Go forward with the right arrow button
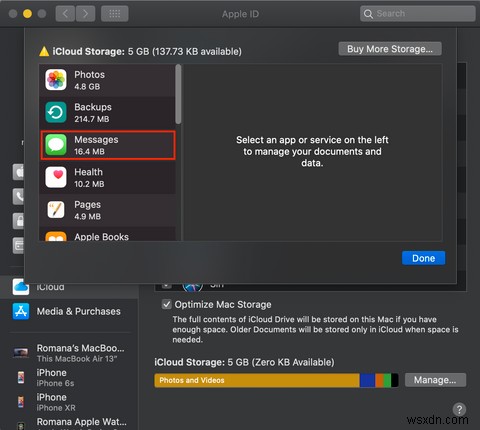The width and height of the screenshot is (480, 430). pyautogui.click(x=85, y=14)
